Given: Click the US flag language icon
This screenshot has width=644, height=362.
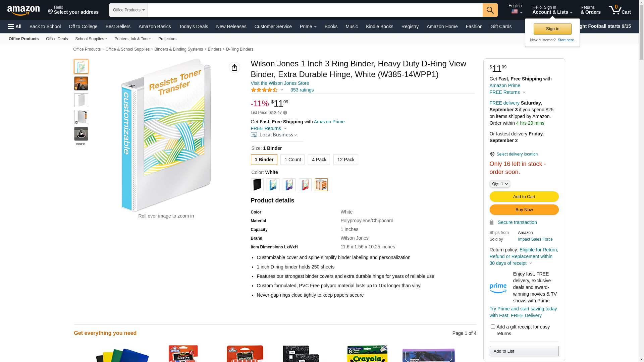Looking at the screenshot, I should (x=515, y=12).
